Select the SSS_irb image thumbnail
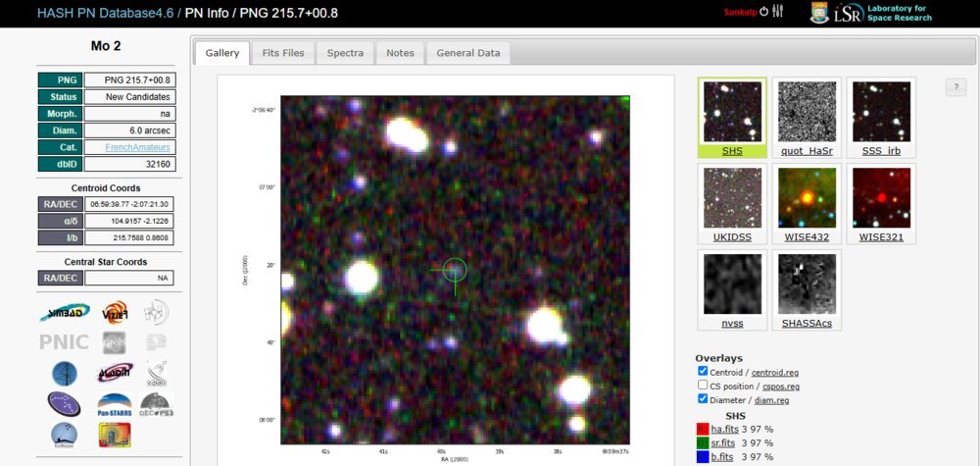The height and width of the screenshot is (466, 980). 881,118
